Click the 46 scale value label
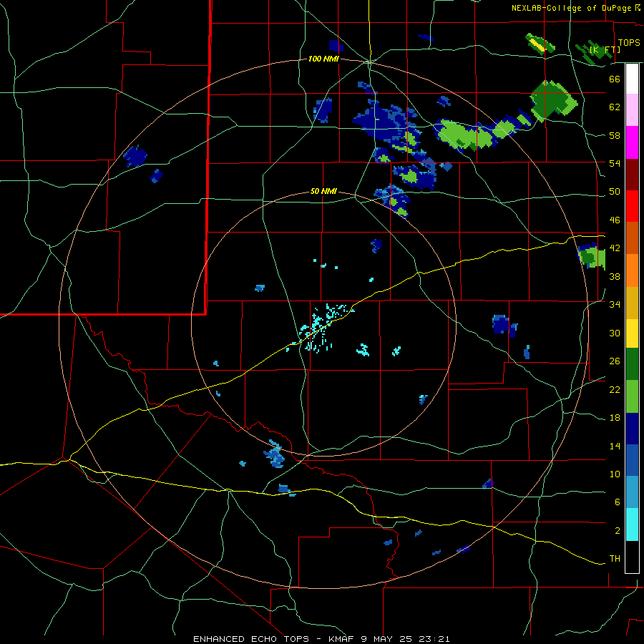Viewport: 644px width, 644px height. pos(615,220)
